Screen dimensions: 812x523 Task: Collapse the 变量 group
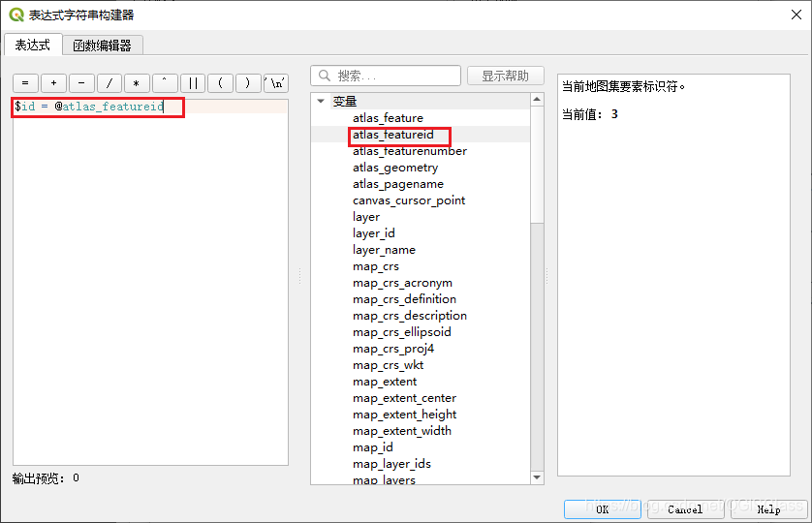(x=321, y=101)
